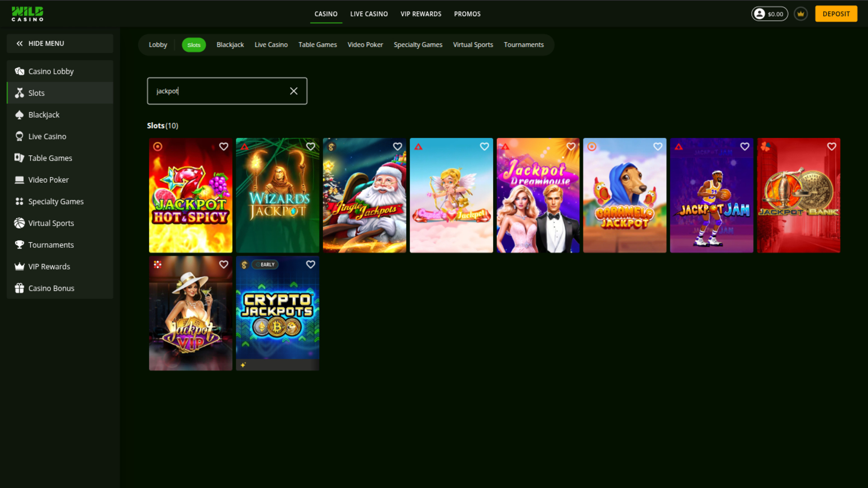
Task: Favorite the Wizards Jackpot slot
Action: click(311, 146)
